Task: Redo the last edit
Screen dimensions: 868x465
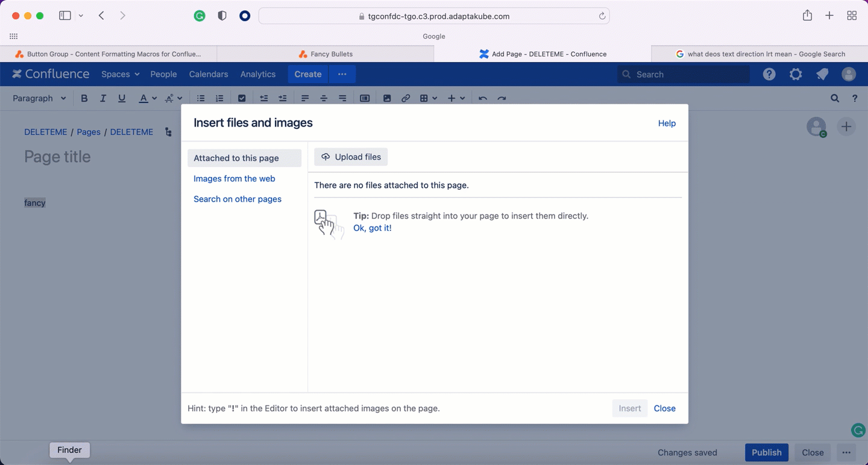Action: coord(502,98)
